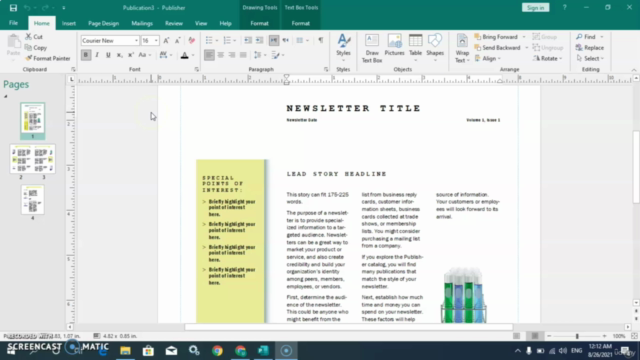Click Bring Forward button
Viewport: 640px width, 360px height.
pyautogui.click(x=496, y=37)
